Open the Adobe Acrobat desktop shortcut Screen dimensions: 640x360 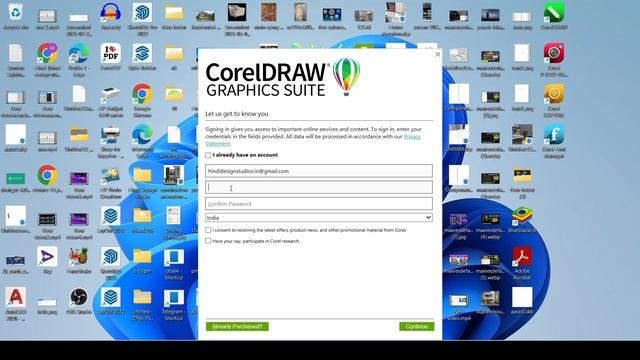point(522,257)
